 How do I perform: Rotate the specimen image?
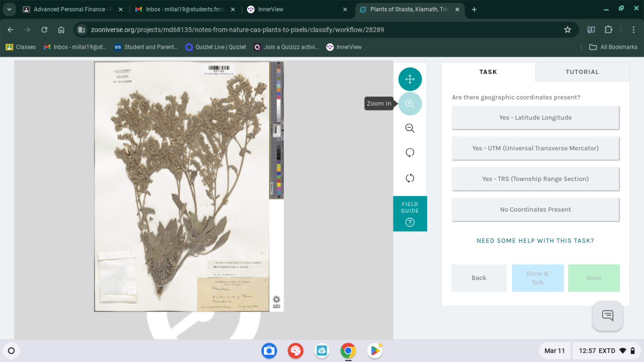tap(410, 153)
